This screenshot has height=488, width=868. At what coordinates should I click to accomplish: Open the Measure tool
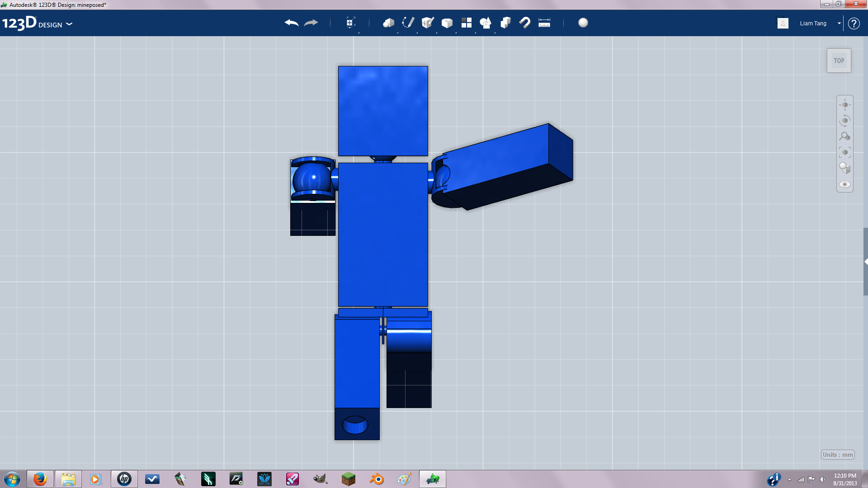[x=544, y=23]
